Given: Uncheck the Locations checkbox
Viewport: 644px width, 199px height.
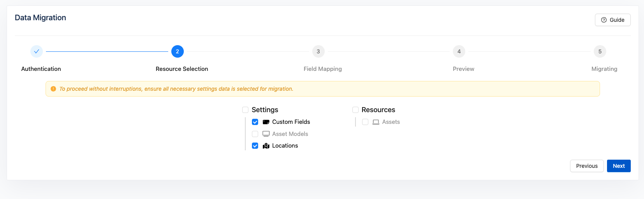Looking at the screenshot, I should (x=255, y=146).
